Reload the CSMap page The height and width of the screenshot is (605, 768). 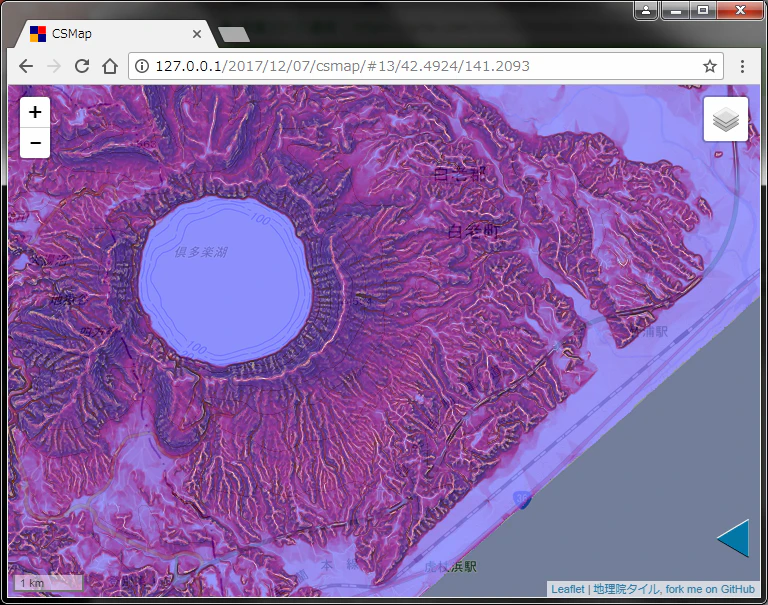[x=82, y=66]
